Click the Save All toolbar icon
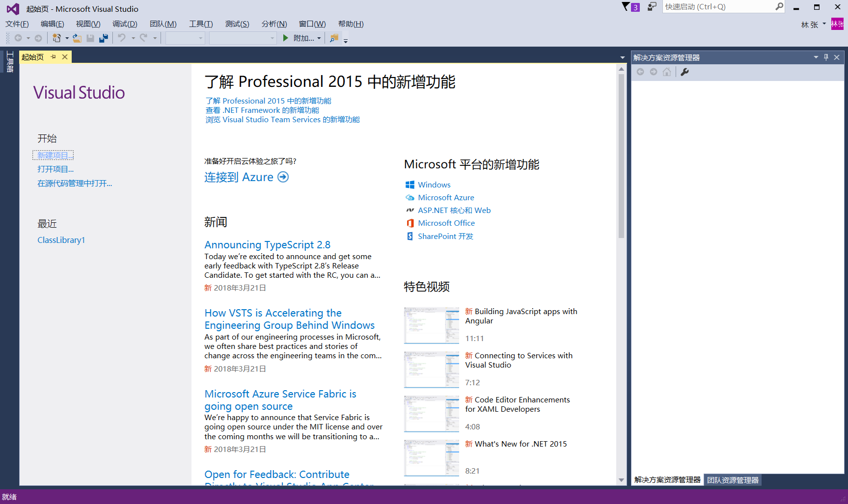 pyautogui.click(x=104, y=38)
